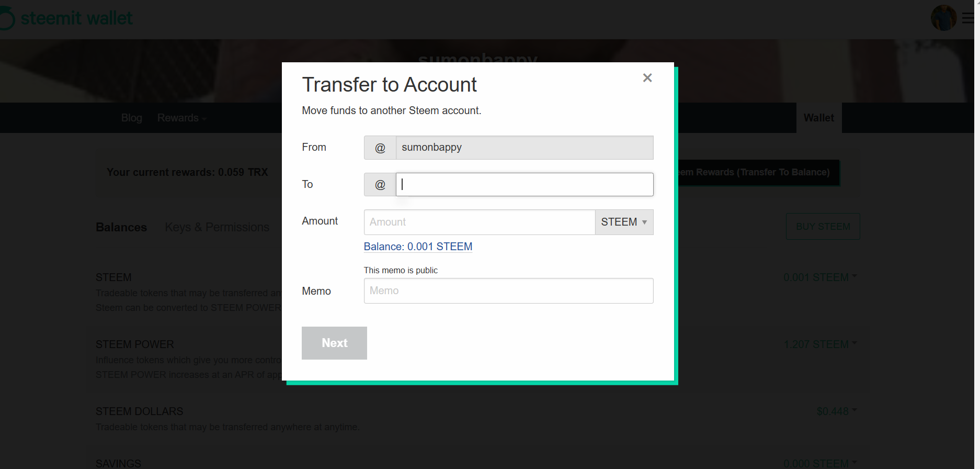The height and width of the screenshot is (469, 980).
Task: Click the 'Your current rewards: 0.059 TRX' text
Action: [187, 172]
